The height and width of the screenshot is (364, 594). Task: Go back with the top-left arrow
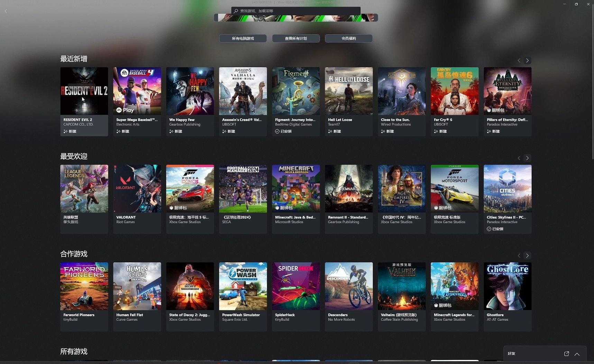click(x=6, y=11)
